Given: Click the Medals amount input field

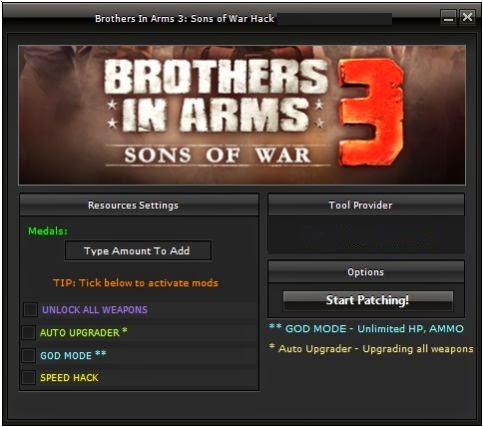Looking at the screenshot, I should point(138,251).
